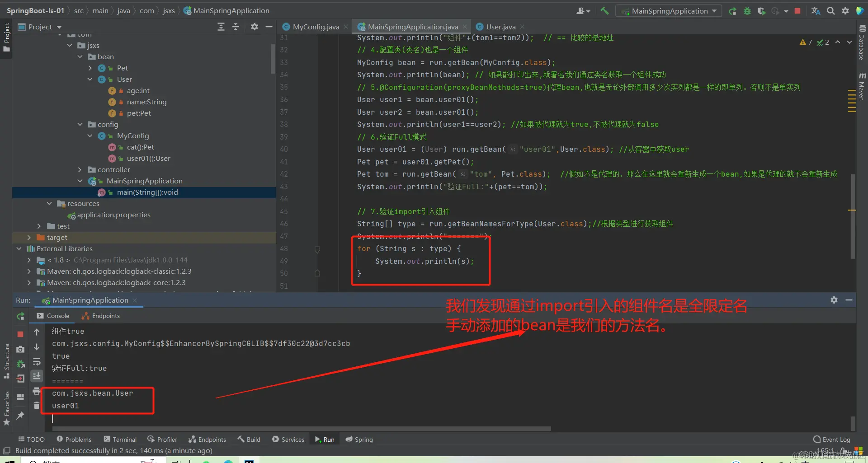
Task: Click the Dump Threads camera icon
Action: [20, 349]
